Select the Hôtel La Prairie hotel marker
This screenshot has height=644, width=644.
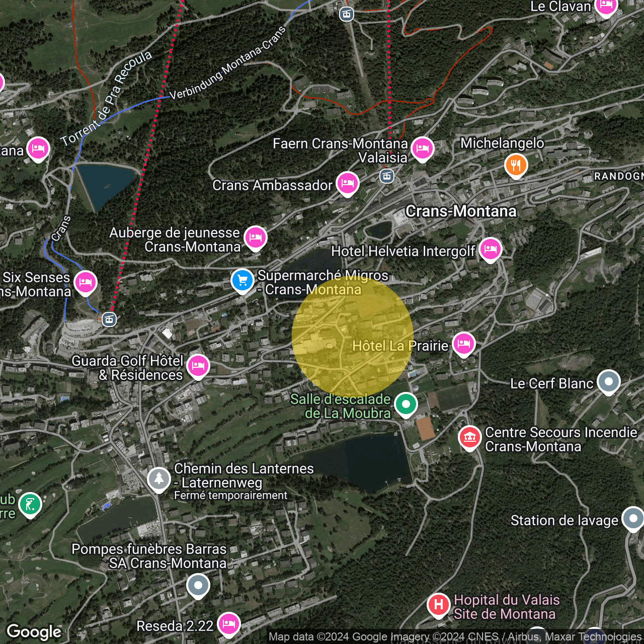463,344
